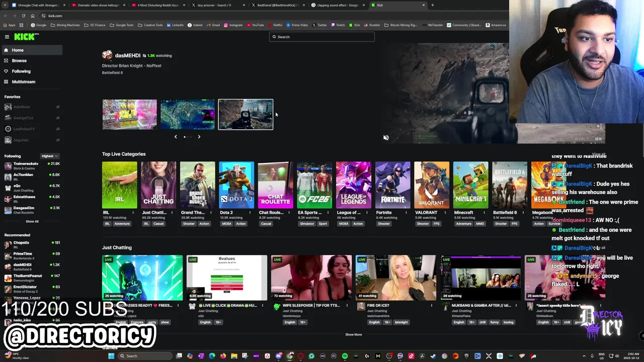Open Multistream in sidebar

click(31, 82)
